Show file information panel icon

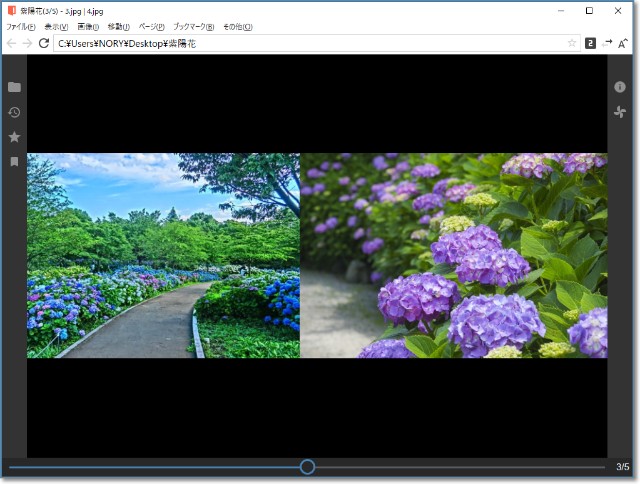coord(620,87)
